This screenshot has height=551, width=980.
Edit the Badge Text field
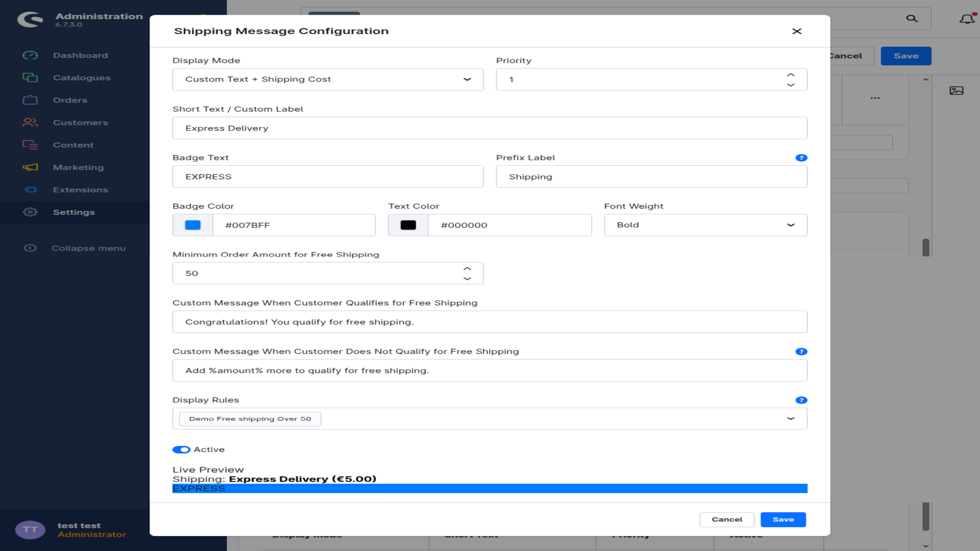[x=328, y=177]
